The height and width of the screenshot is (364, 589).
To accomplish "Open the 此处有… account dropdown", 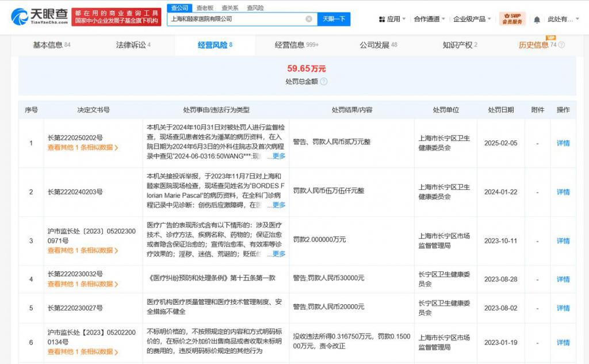I will pos(563,19).
